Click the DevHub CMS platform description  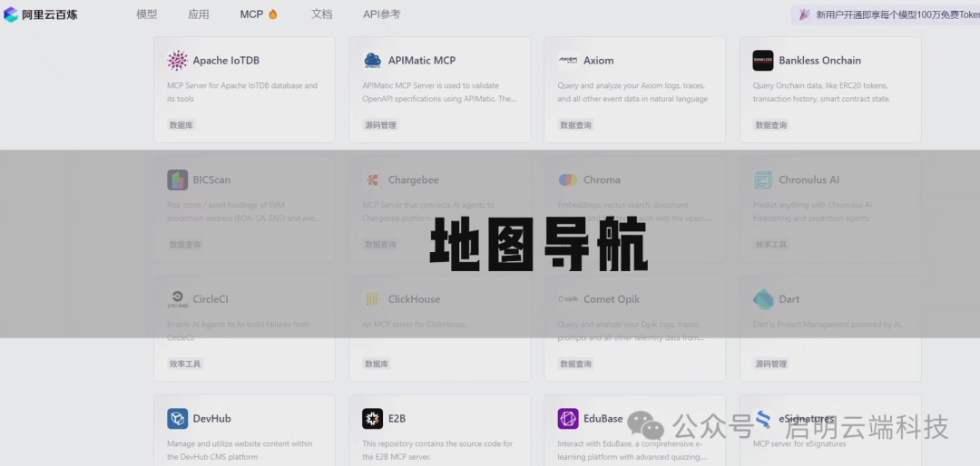(x=240, y=451)
